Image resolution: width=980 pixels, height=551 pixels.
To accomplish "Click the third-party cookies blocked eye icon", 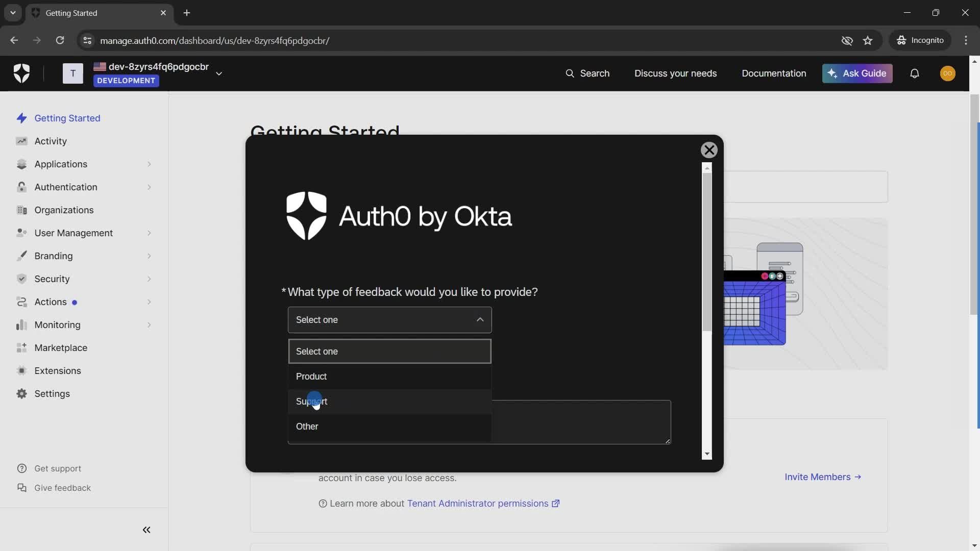I will click(x=847, y=40).
